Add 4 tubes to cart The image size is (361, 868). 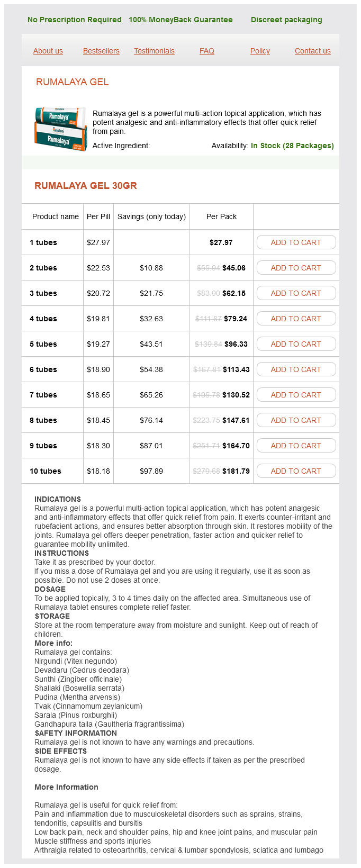coord(296,319)
